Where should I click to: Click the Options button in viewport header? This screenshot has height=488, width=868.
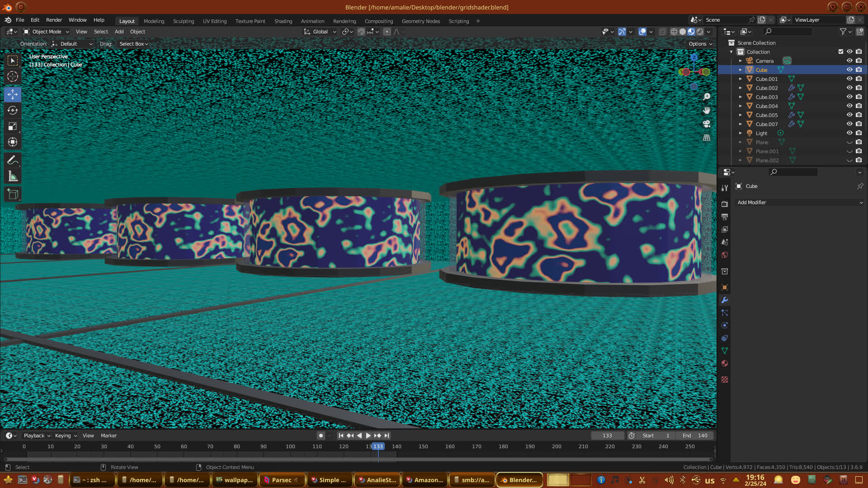tap(700, 44)
